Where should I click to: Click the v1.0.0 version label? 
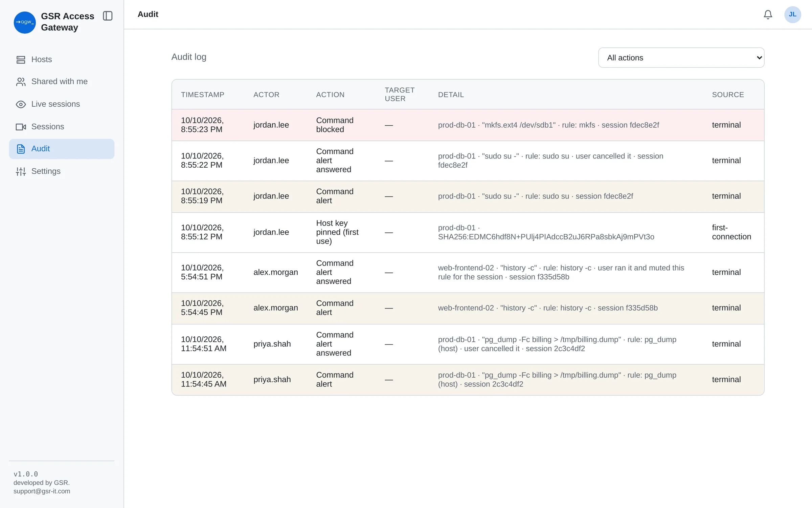pyautogui.click(x=26, y=474)
